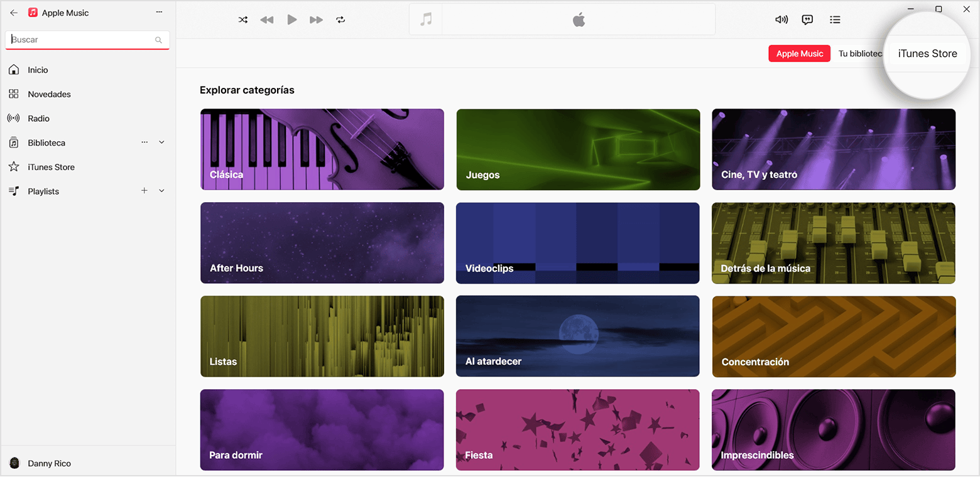The width and height of the screenshot is (980, 477).
Task: Open the Juegos category tile
Action: point(578,149)
